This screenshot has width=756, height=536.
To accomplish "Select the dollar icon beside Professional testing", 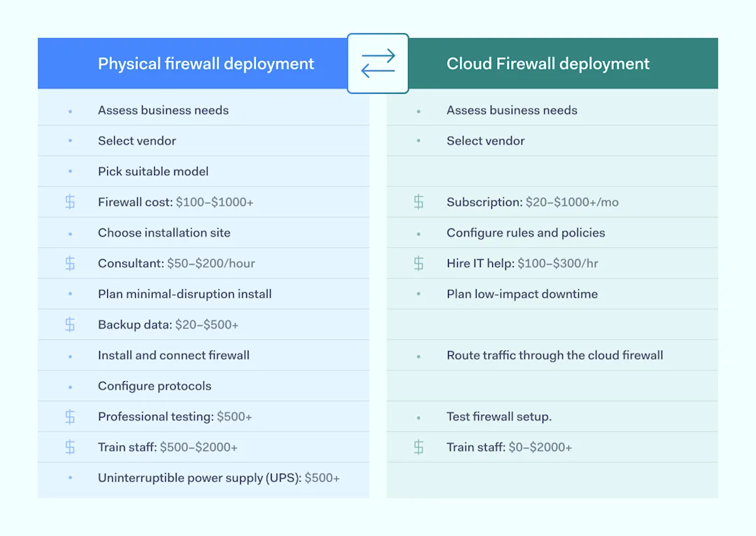I will [69, 416].
